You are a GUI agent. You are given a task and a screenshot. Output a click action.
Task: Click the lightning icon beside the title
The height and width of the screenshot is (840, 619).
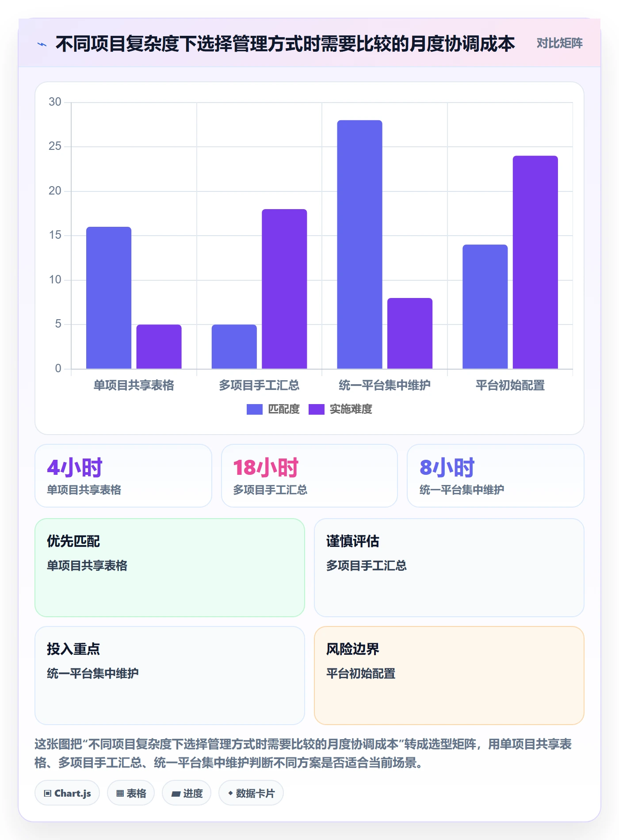42,44
